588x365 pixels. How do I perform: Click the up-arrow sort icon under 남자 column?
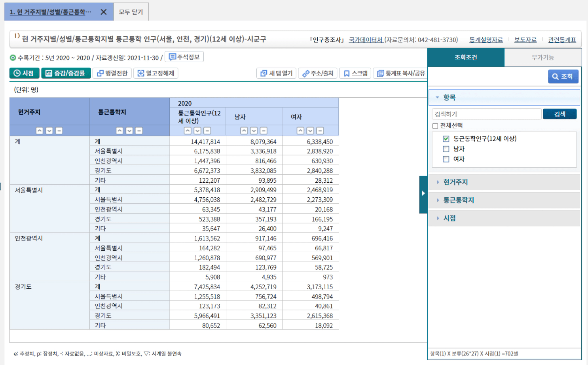point(244,130)
